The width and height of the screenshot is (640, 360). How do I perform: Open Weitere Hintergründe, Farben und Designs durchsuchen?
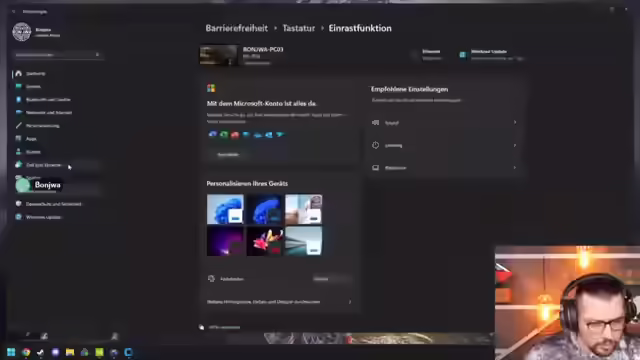[x=279, y=302]
